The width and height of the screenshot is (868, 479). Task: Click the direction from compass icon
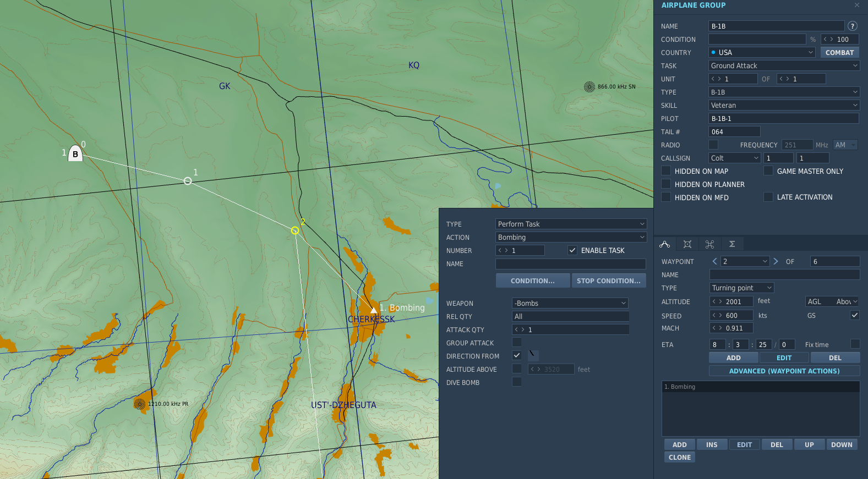pyautogui.click(x=533, y=355)
